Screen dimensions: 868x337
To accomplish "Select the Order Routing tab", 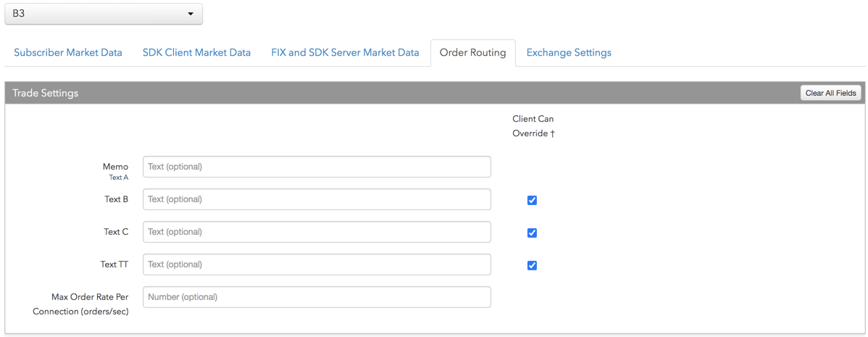I will tap(472, 53).
